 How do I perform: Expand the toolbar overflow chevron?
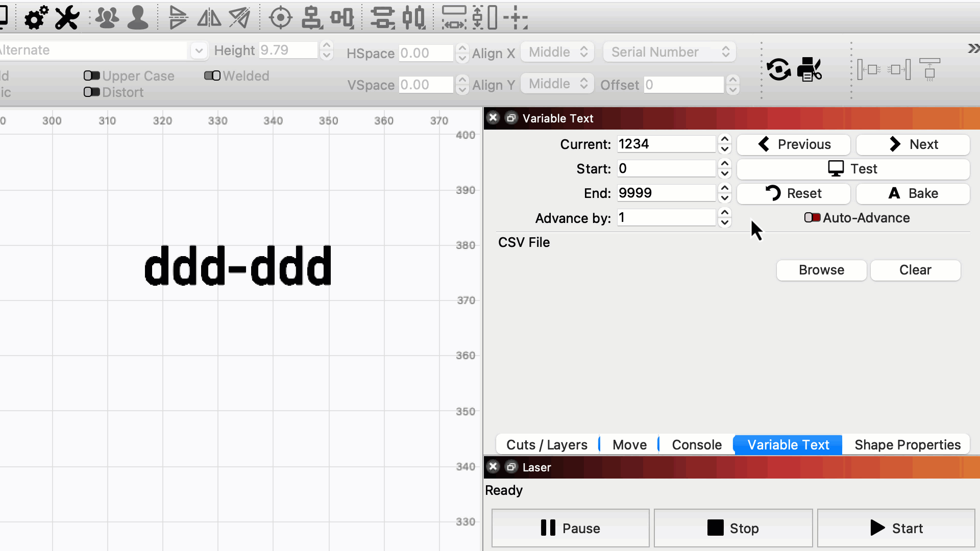(973, 48)
